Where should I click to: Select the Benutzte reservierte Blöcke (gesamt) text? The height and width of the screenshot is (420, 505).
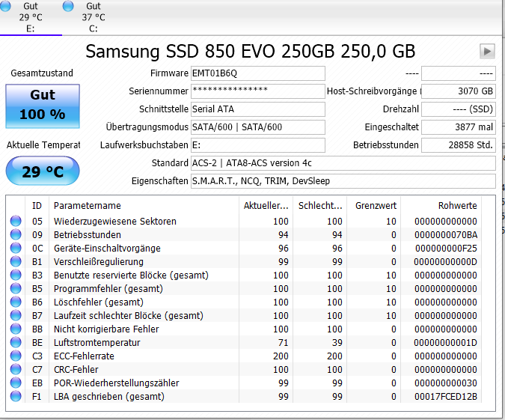131,276
